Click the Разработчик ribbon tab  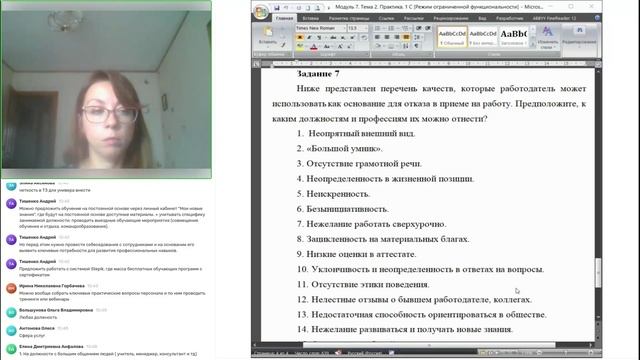tap(509, 18)
